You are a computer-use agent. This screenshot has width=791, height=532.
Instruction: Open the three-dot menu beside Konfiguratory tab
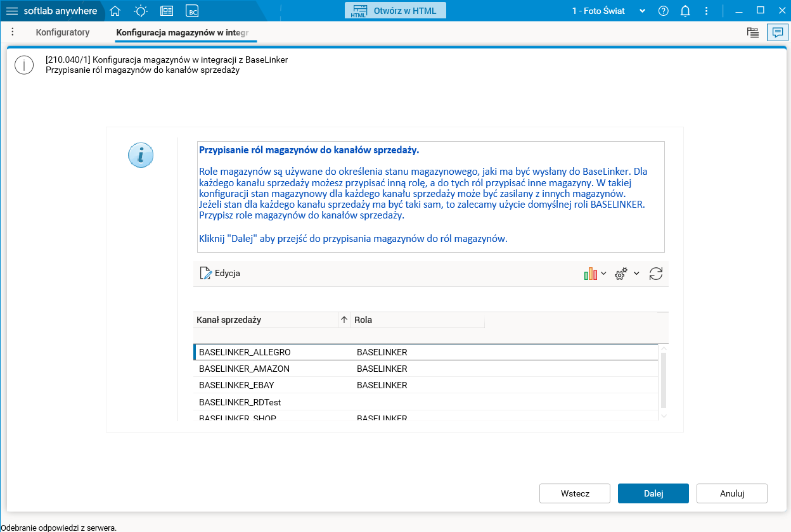tap(13, 32)
